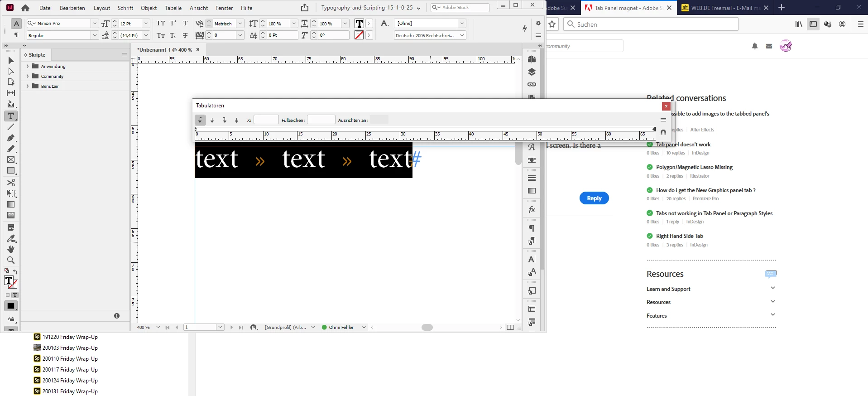Open 'Right Hand Side Tab' conversation
Screen dimensions: 868x396
(x=680, y=236)
